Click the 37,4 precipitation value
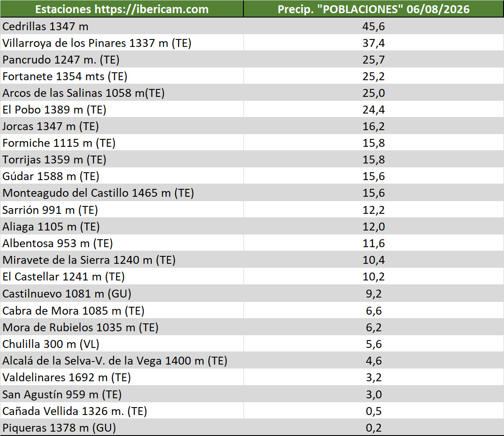The image size is (504, 436). click(x=373, y=43)
